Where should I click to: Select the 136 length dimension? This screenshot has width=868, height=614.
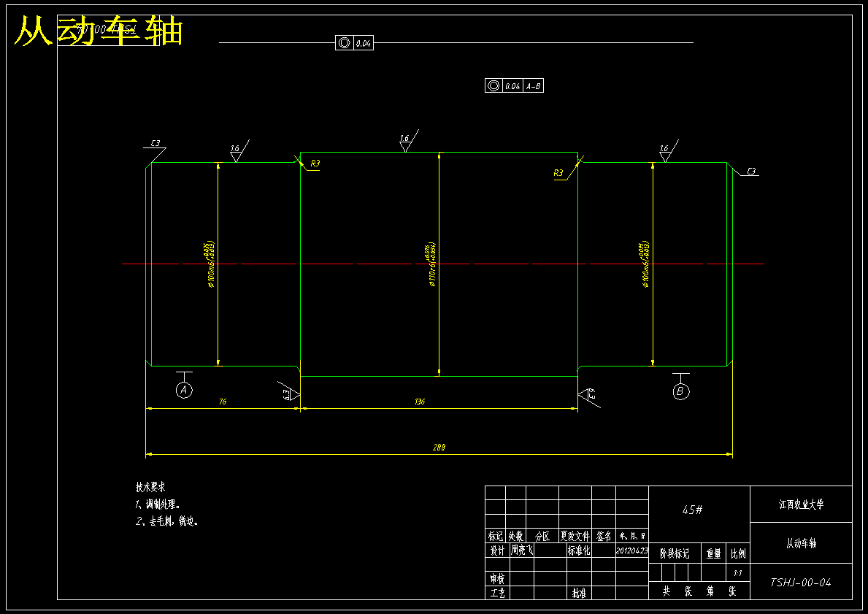pos(420,402)
